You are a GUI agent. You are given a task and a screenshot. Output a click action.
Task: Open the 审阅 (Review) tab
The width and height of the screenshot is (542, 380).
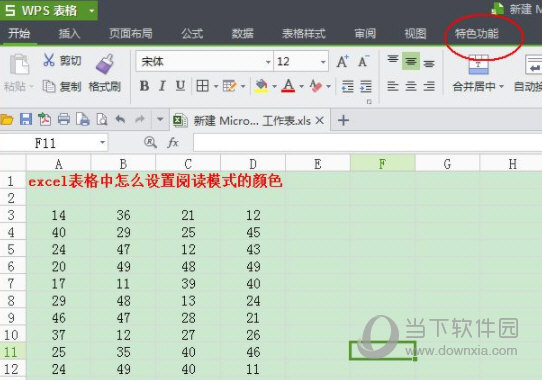(x=365, y=34)
